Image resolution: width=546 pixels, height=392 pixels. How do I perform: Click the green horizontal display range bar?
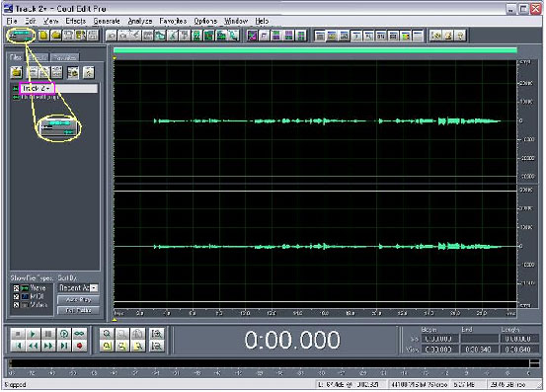pos(315,50)
